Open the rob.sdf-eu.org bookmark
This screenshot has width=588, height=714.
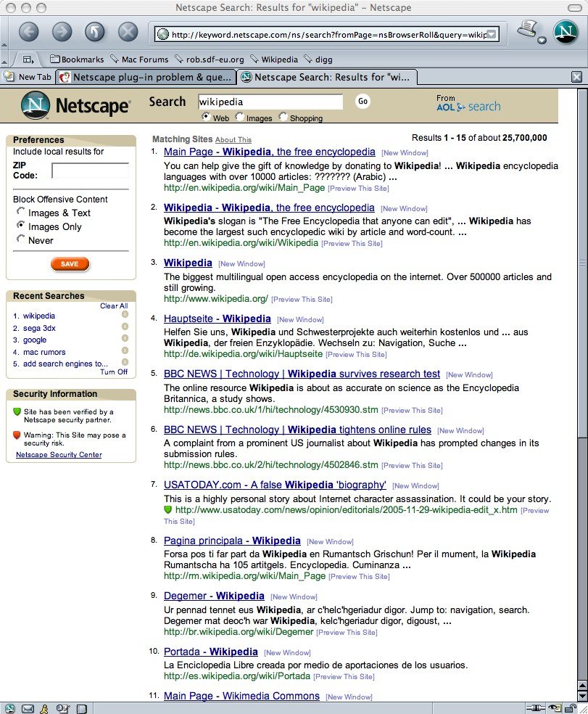pyautogui.click(x=210, y=59)
